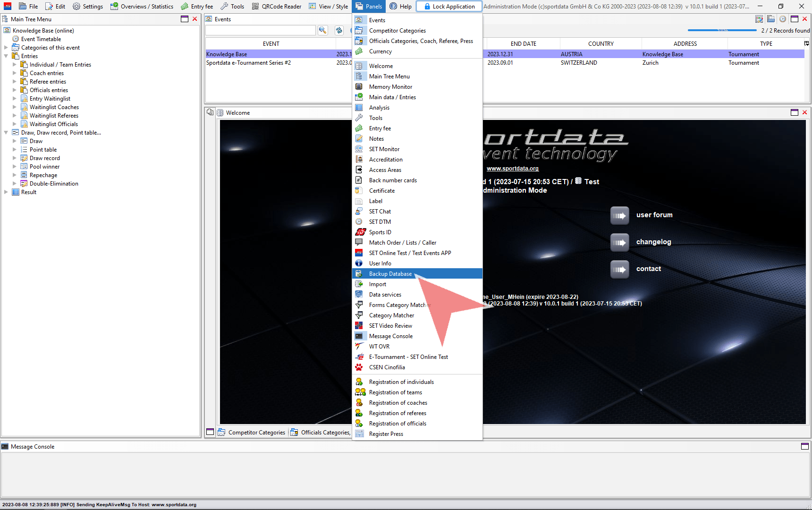Open the www.sportdata.org link
Screen dimensions: 812x510
point(512,169)
